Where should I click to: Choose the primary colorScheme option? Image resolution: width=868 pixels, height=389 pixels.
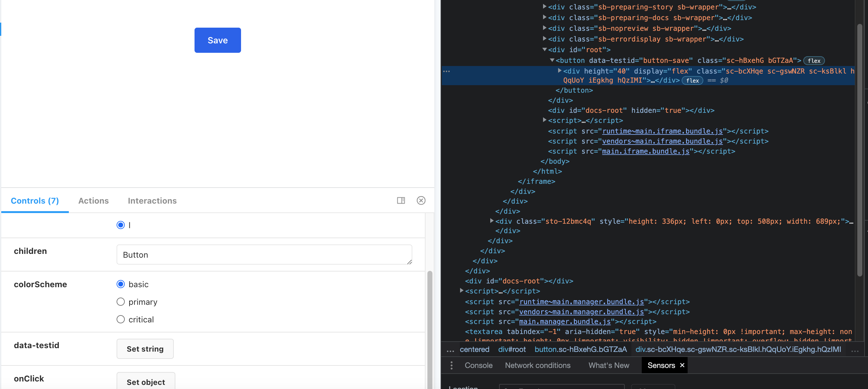pyautogui.click(x=121, y=302)
